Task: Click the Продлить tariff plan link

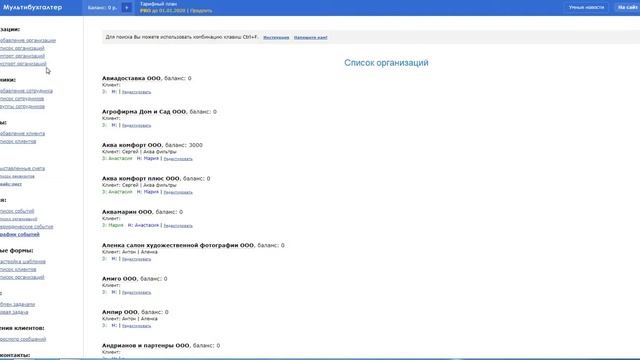Action: click(201, 11)
